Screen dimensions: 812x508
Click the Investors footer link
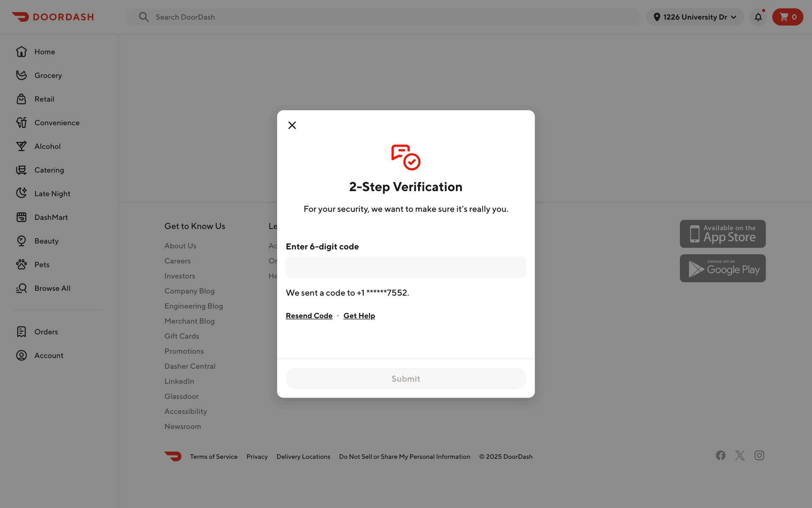click(x=180, y=276)
